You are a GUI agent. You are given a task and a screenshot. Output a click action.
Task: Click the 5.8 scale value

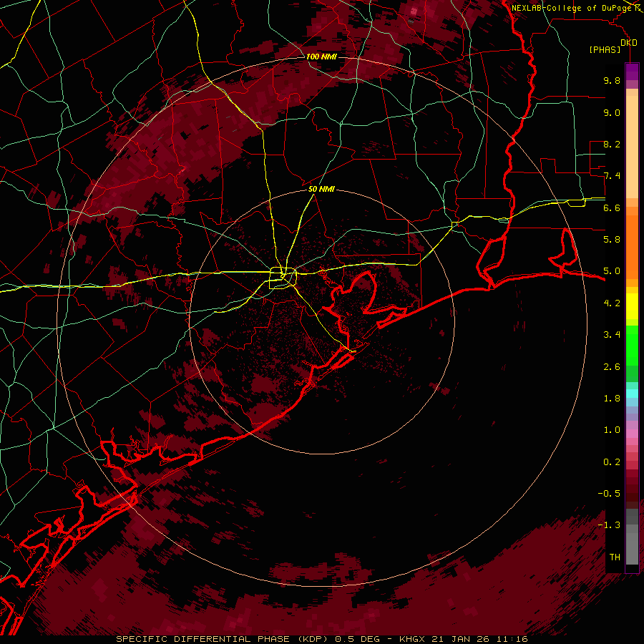tap(612, 239)
